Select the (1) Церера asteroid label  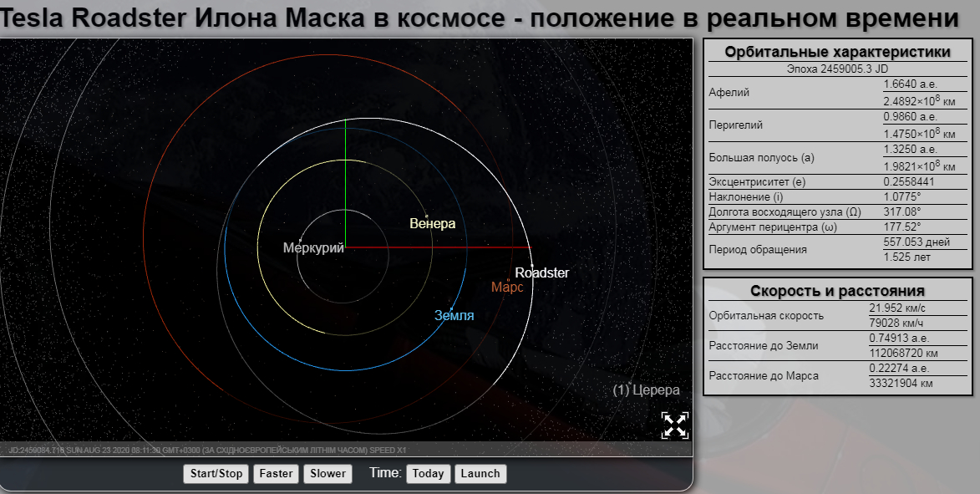647,390
